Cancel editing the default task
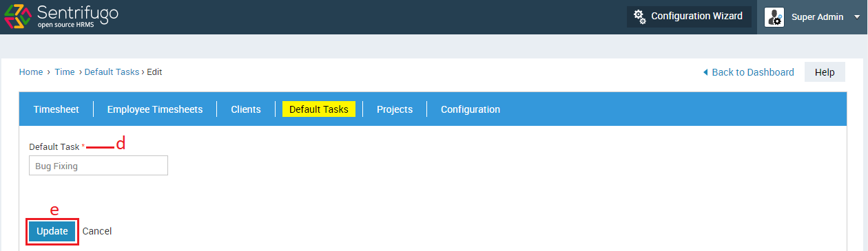Screen dimensions: 868x251 [97, 231]
